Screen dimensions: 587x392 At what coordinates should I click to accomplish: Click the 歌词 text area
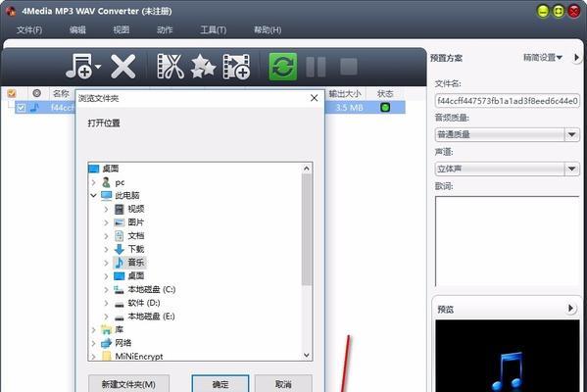pos(508,241)
